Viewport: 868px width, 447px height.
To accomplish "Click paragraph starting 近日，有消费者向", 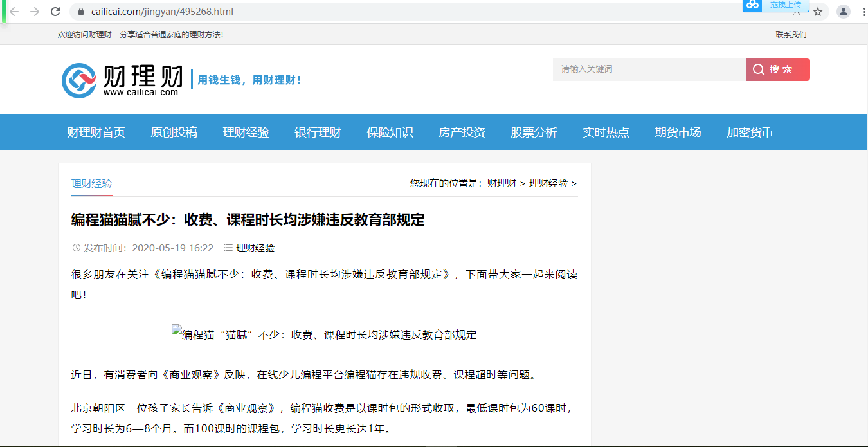I will pyautogui.click(x=303, y=374).
